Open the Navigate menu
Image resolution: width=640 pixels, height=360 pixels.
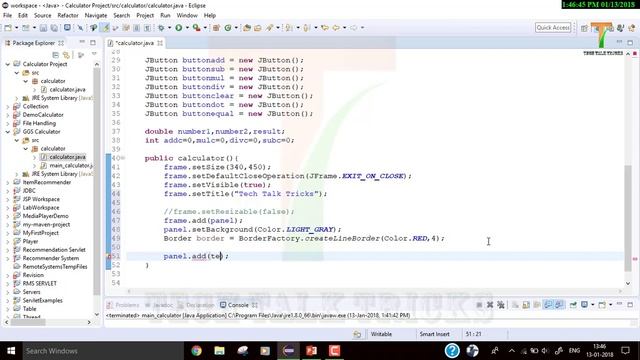point(96,15)
